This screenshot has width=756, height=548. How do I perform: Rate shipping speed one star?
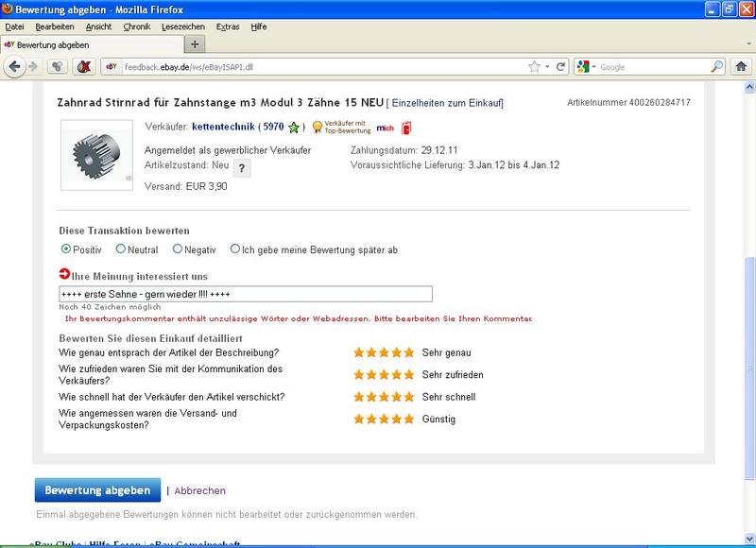click(x=359, y=397)
